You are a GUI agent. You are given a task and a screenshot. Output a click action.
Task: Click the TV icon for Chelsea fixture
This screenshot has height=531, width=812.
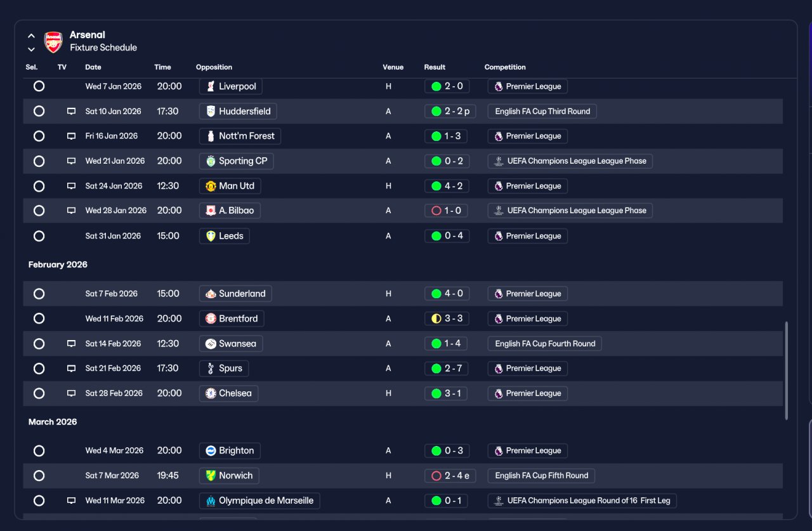click(x=71, y=393)
